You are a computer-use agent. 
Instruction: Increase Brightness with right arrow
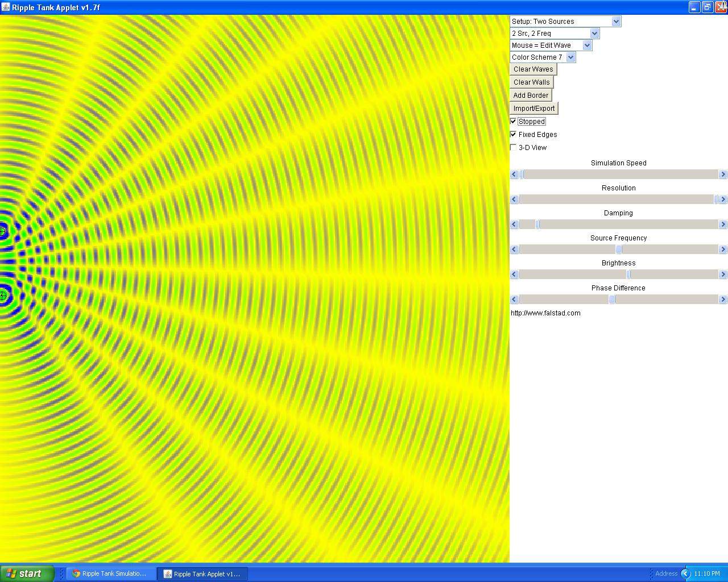point(723,275)
